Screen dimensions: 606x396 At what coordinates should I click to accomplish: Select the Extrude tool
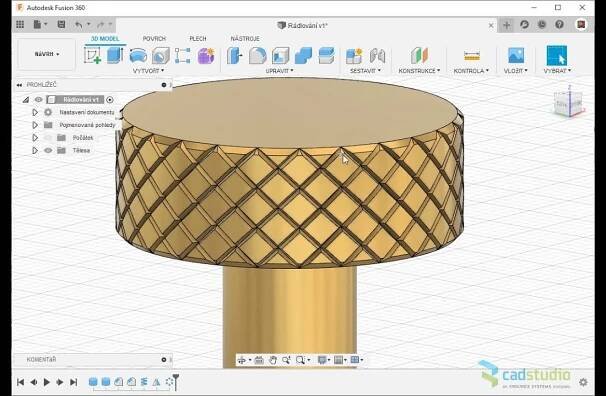(x=115, y=55)
